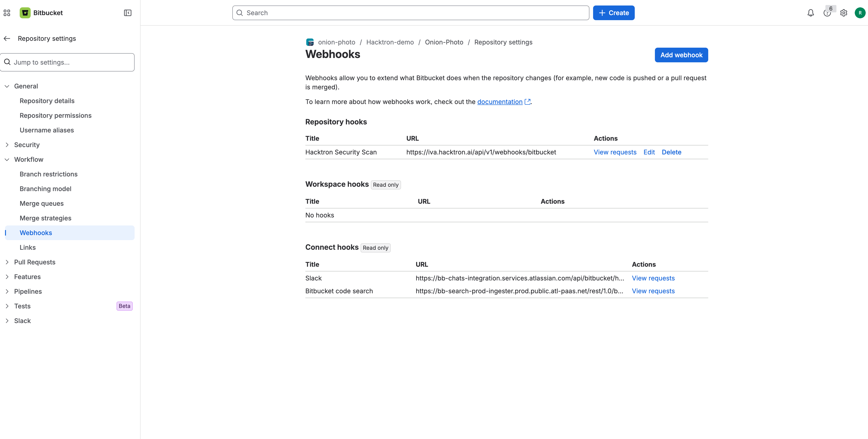Focus the Jump to settings field
Viewport: 868px width, 439px height.
click(67, 62)
